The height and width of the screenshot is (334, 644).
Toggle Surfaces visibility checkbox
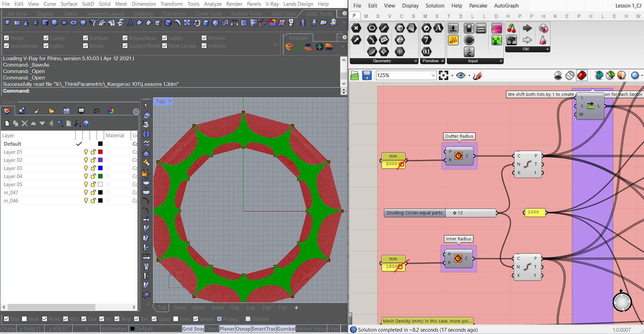tap(85, 38)
